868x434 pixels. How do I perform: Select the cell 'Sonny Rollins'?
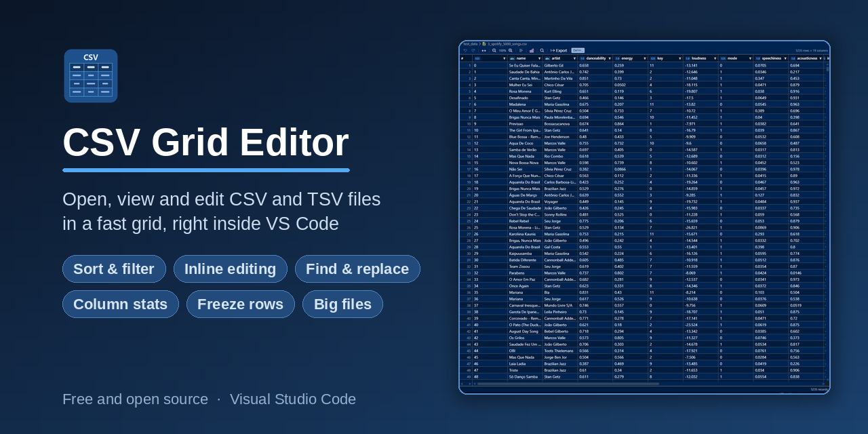pyautogui.click(x=561, y=214)
